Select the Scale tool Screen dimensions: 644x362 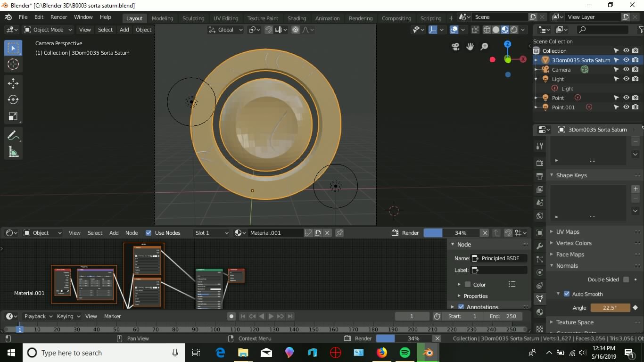13,116
